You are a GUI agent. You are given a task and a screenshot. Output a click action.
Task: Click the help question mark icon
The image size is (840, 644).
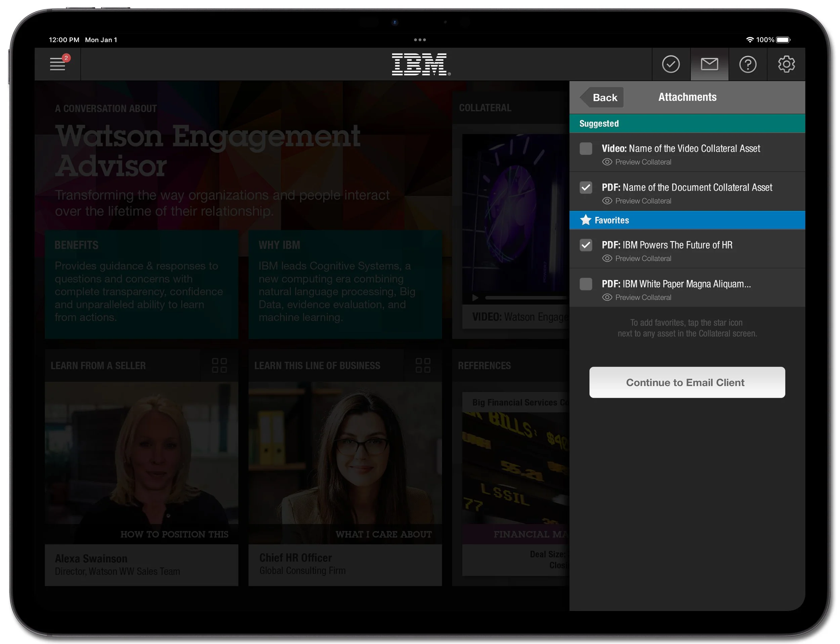click(x=748, y=64)
